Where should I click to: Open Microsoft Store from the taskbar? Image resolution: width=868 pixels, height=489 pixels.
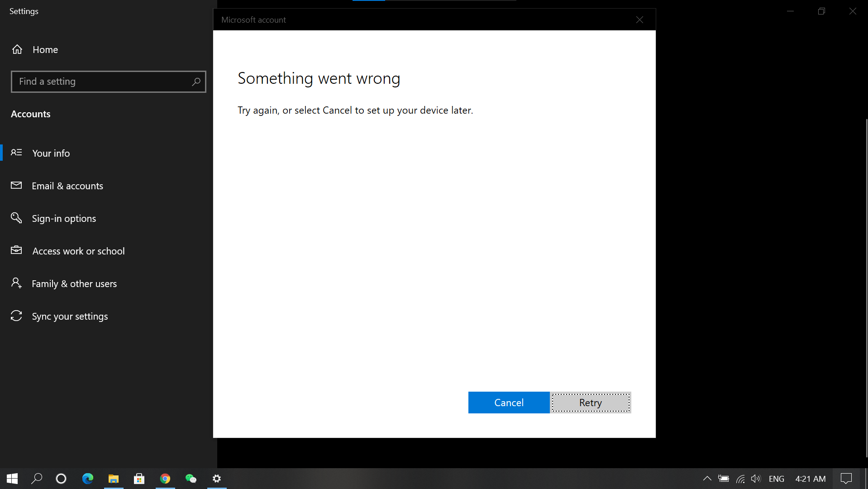click(x=139, y=479)
